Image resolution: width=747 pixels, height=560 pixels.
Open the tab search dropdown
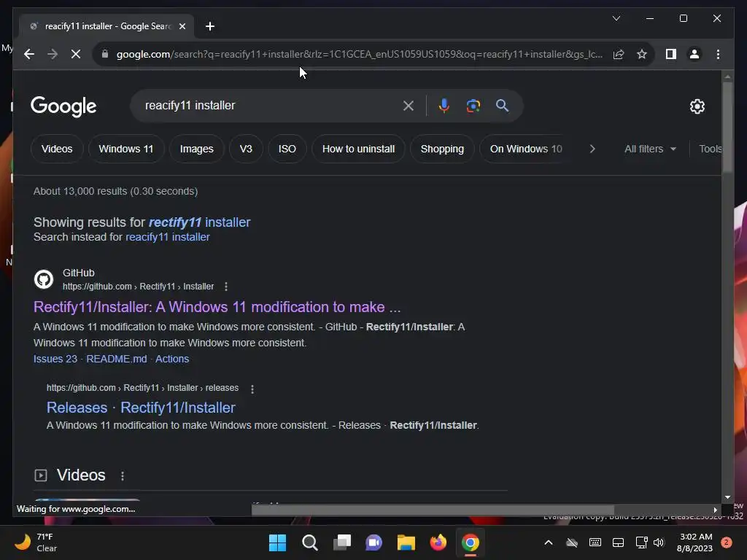click(x=616, y=18)
